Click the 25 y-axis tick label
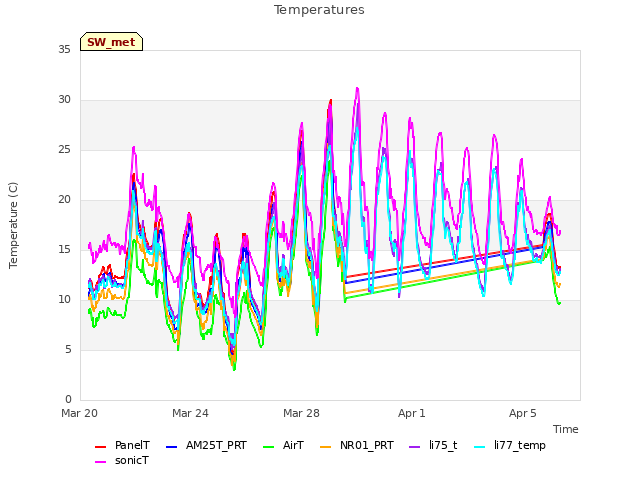The height and width of the screenshot is (480, 640). click(64, 150)
